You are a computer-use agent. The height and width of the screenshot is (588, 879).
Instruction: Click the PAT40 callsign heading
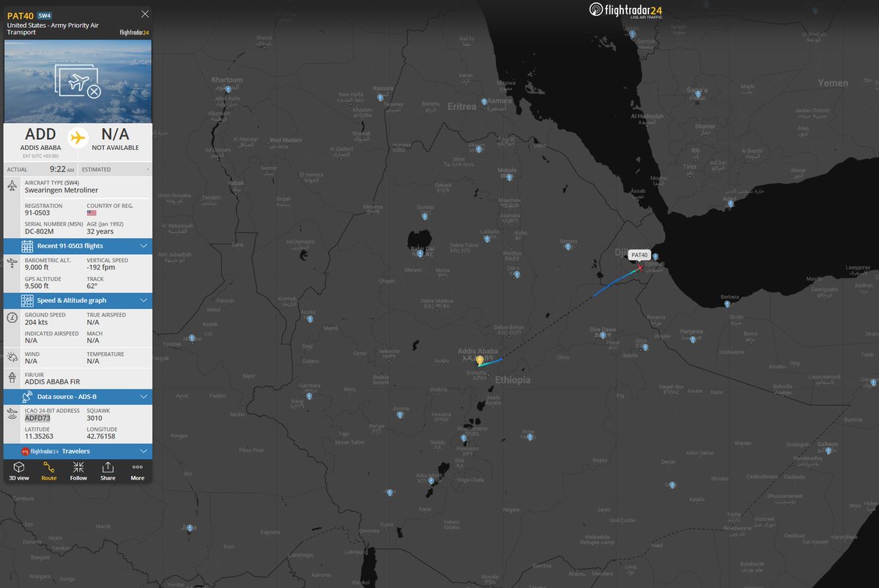click(21, 15)
